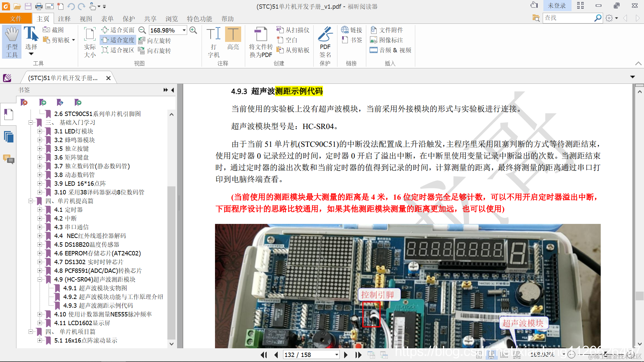Click the Typewriter (打字机) tool

(213, 42)
